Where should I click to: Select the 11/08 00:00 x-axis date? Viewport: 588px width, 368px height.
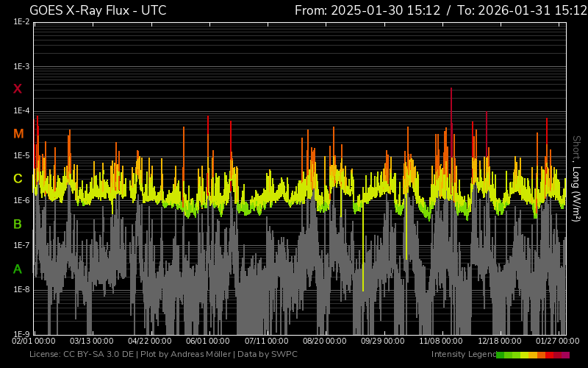pos(441,342)
